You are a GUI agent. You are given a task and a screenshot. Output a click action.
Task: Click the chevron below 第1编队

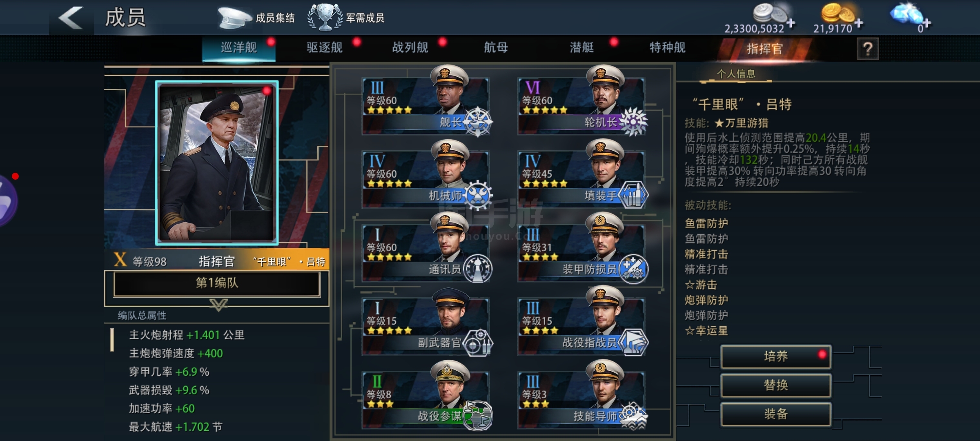coord(218,305)
